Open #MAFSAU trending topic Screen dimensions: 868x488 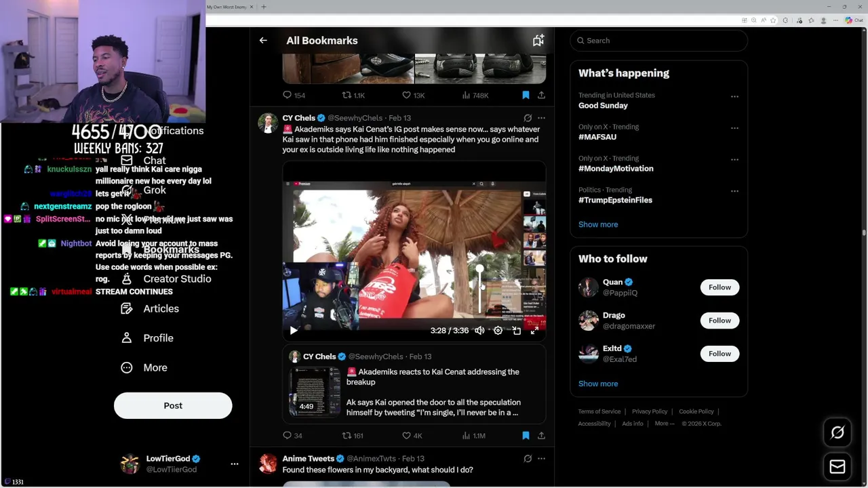[597, 137]
